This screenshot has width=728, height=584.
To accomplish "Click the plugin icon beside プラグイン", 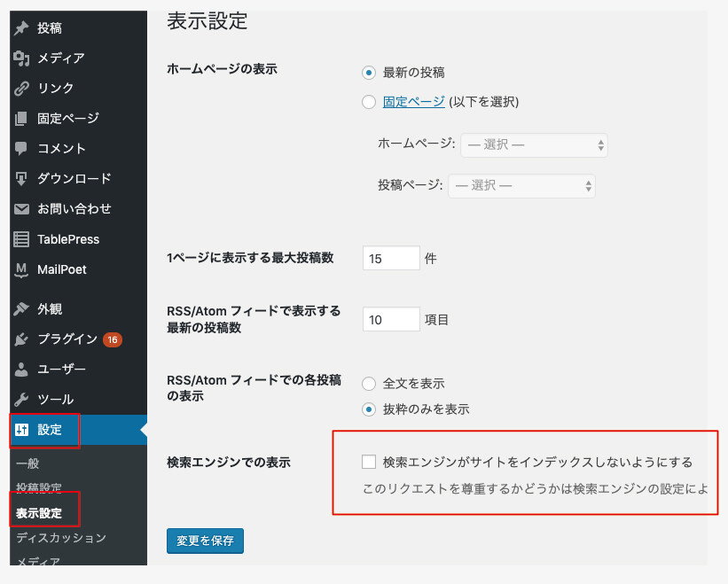I will (x=22, y=339).
